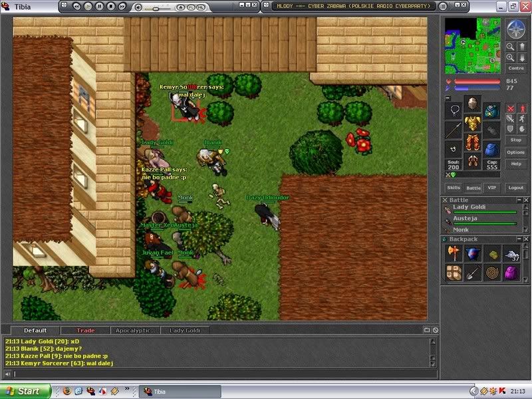Open the Help button
This screenshot has height=399, width=532.
tap(516, 164)
